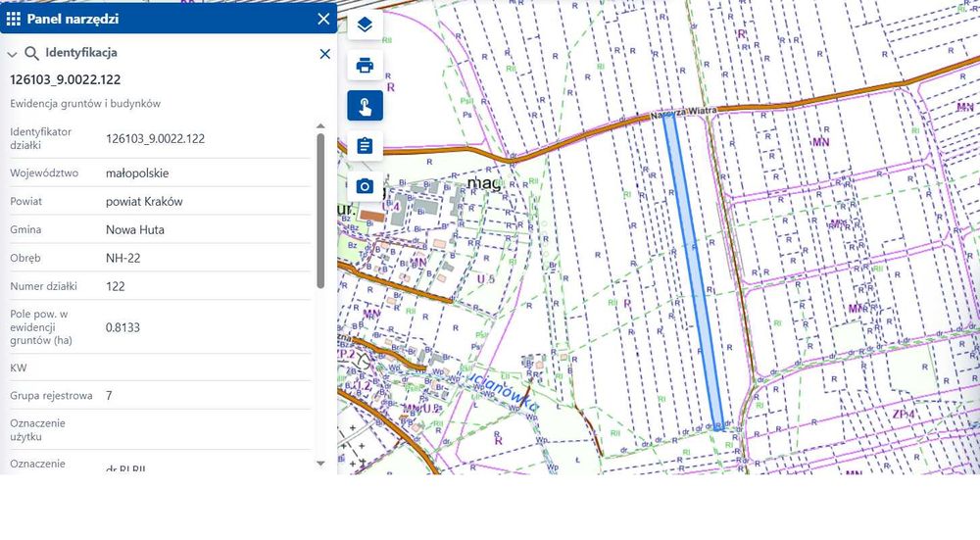Click the value powiat Kraków

tap(144, 201)
